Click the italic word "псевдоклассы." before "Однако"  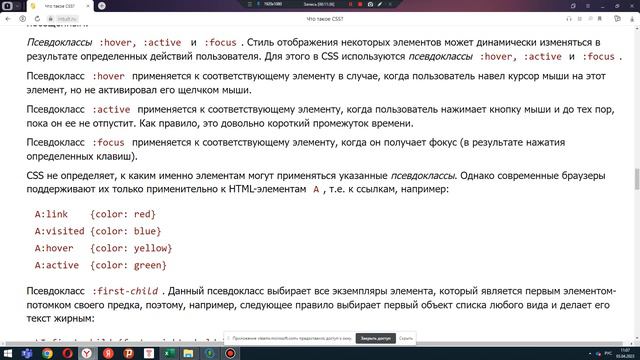(423, 176)
